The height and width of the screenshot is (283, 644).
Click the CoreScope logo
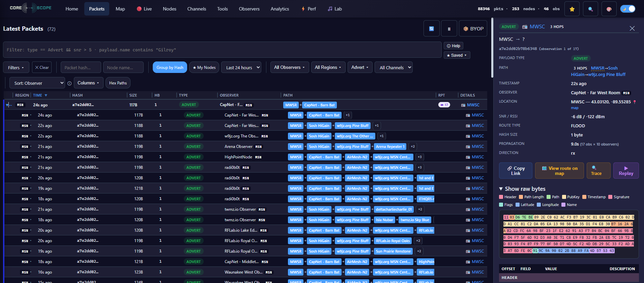(31, 8)
